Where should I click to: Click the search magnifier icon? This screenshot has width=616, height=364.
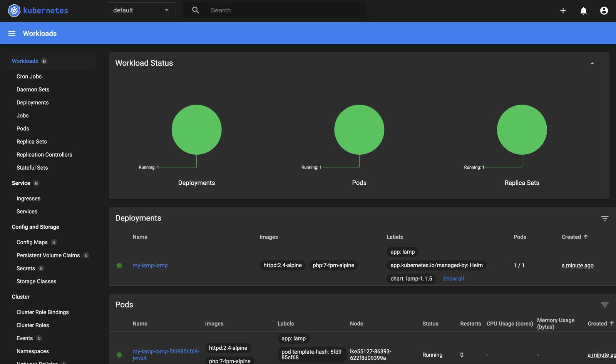click(196, 10)
